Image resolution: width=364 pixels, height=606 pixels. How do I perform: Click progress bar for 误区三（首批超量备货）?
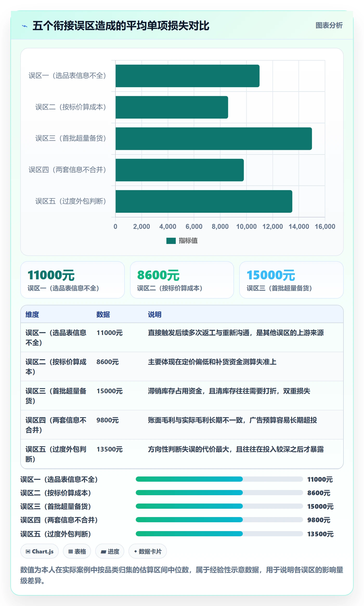pyautogui.click(x=219, y=506)
